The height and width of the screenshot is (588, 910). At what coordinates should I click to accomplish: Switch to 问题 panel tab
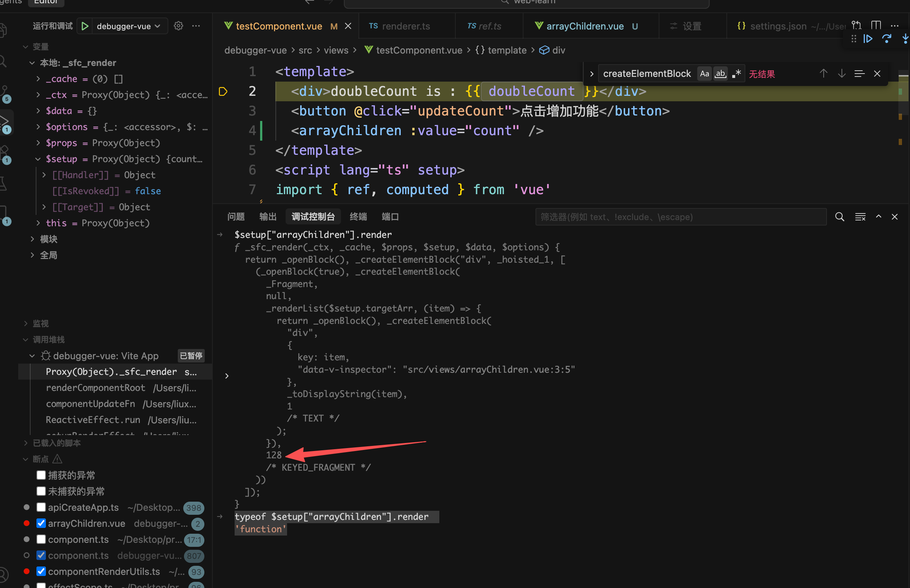click(236, 217)
